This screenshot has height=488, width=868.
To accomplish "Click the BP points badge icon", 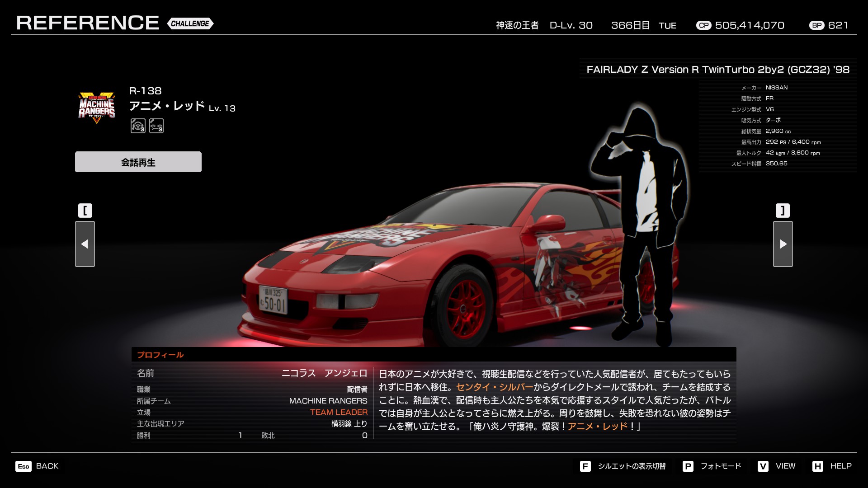I will point(816,26).
